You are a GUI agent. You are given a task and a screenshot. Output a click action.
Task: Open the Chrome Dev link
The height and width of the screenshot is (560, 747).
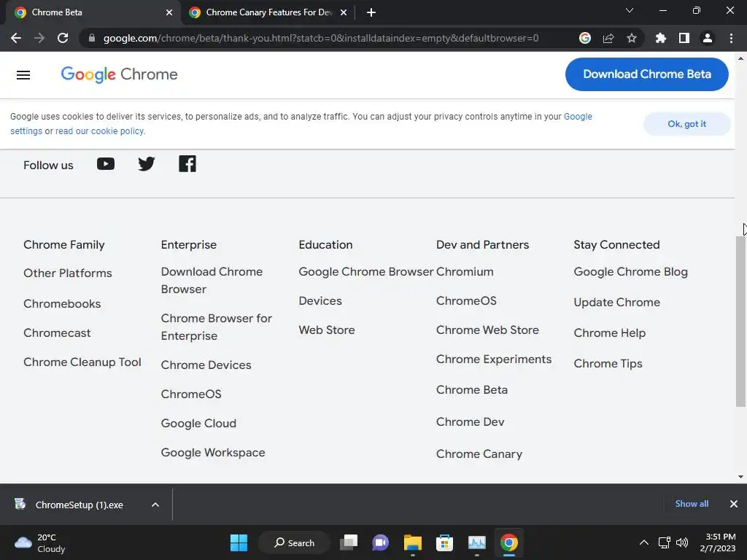[x=471, y=422]
